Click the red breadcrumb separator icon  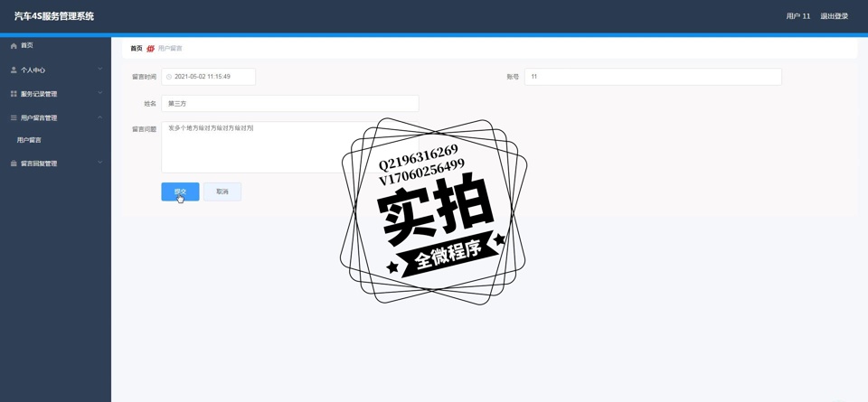point(150,49)
